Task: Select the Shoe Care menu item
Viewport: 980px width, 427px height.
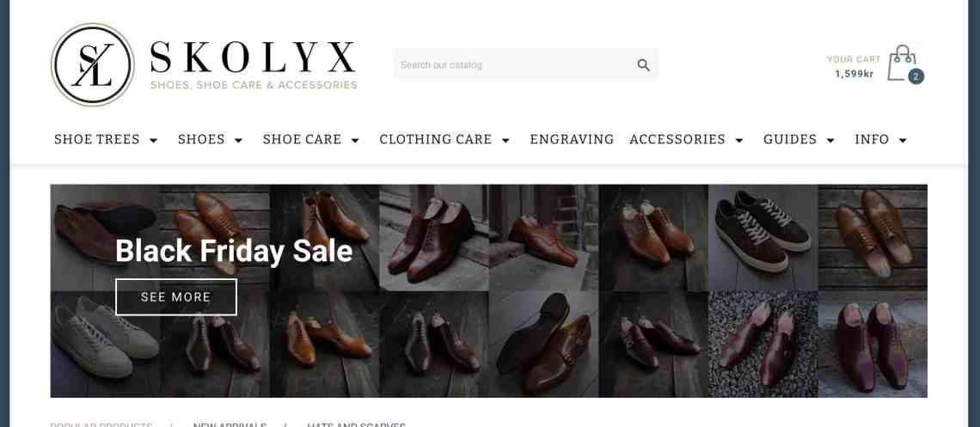Action: [302, 139]
